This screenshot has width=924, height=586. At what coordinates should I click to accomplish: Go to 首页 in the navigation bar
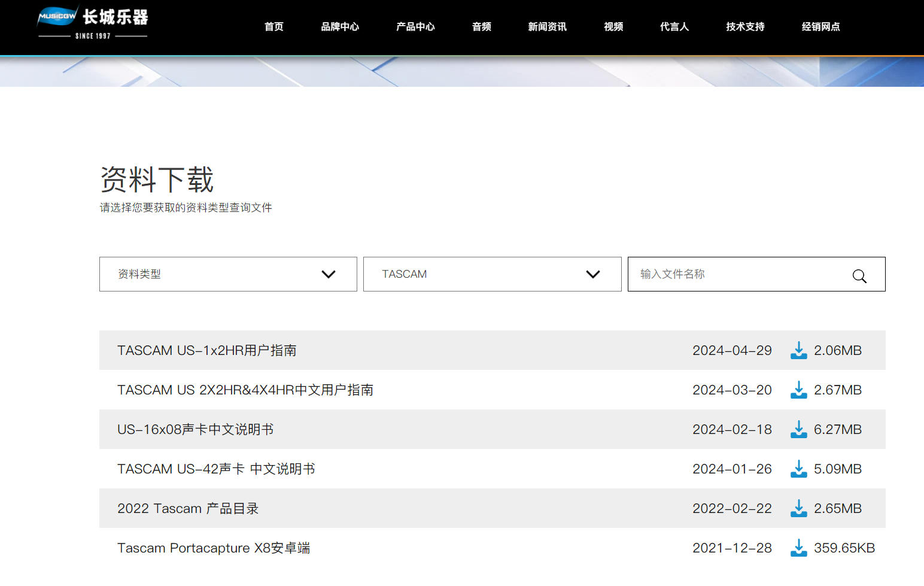273,27
